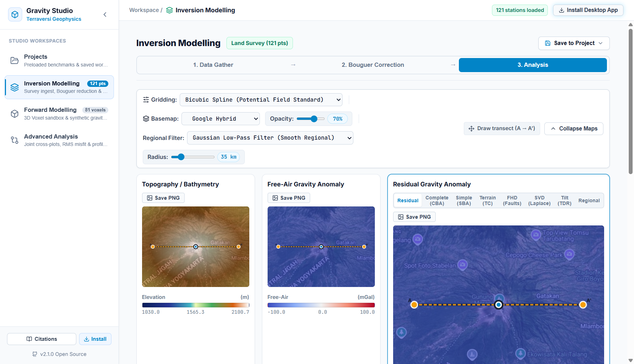Open the Basemap Google Hybrid dropdown
Image resolution: width=634 pixels, height=364 pixels.
click(x=220, y=119)
